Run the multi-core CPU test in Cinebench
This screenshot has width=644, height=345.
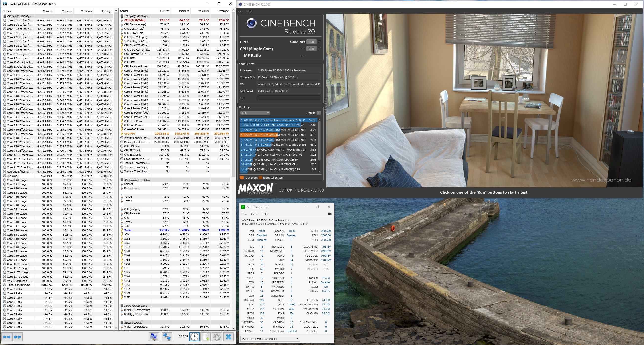pos(311,42)
